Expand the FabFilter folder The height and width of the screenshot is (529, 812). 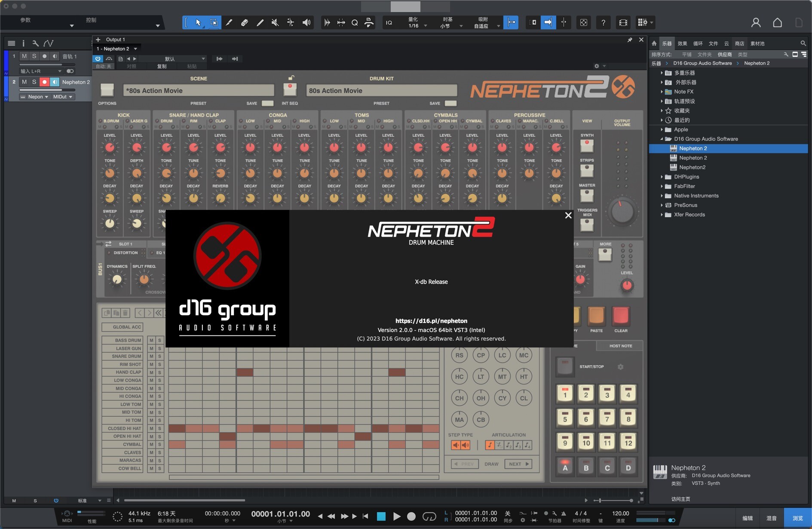pos(662,186)
